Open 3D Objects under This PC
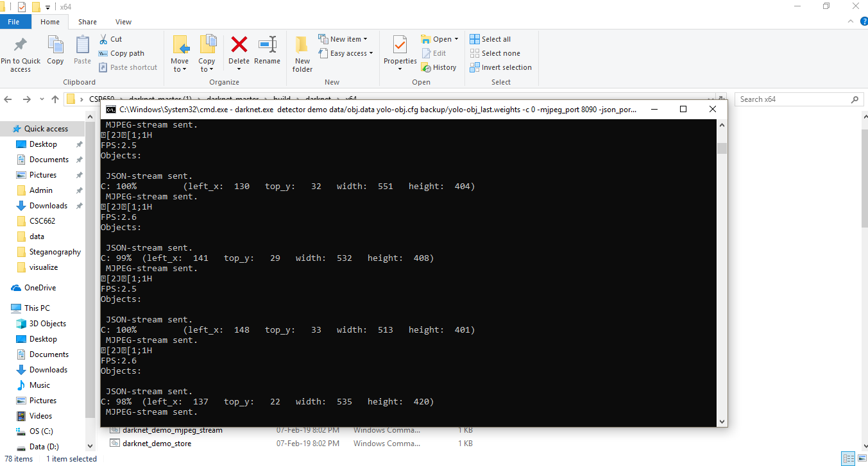The height and width of the screenshot is (466, 868). (x=47, y=324)
